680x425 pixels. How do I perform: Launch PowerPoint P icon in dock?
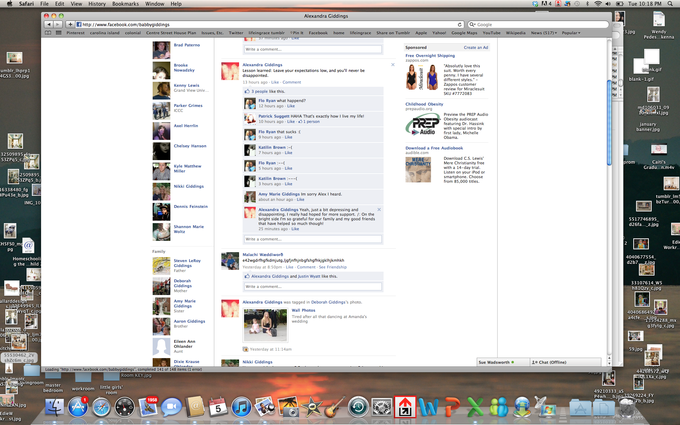(452, 407)
